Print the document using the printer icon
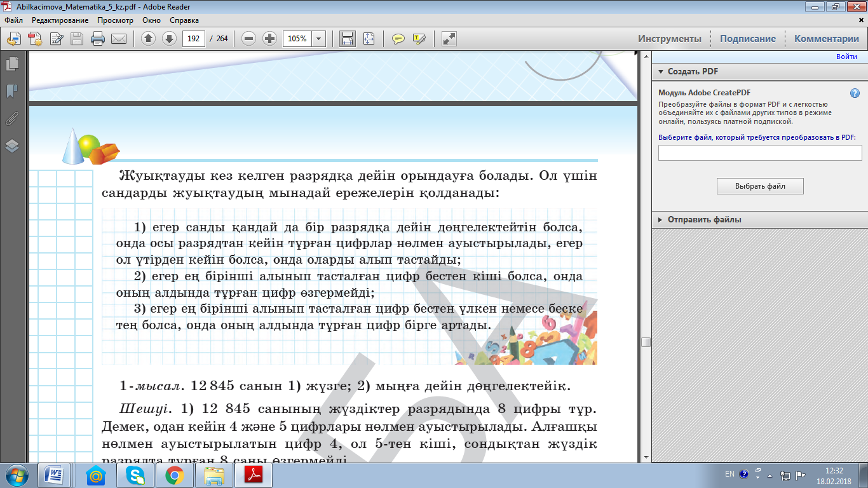Screen dimensions: 868x488 (x=98, y=39)
